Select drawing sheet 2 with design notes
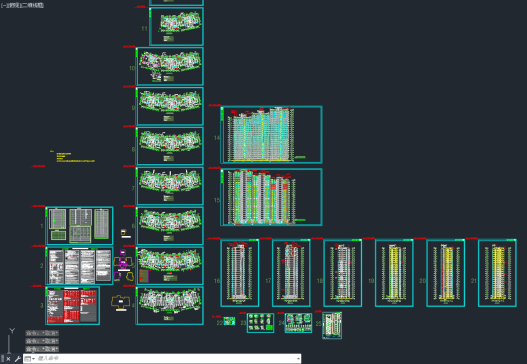Image resolution: width=527 pixels, height=364 pixels. (79, 266)
